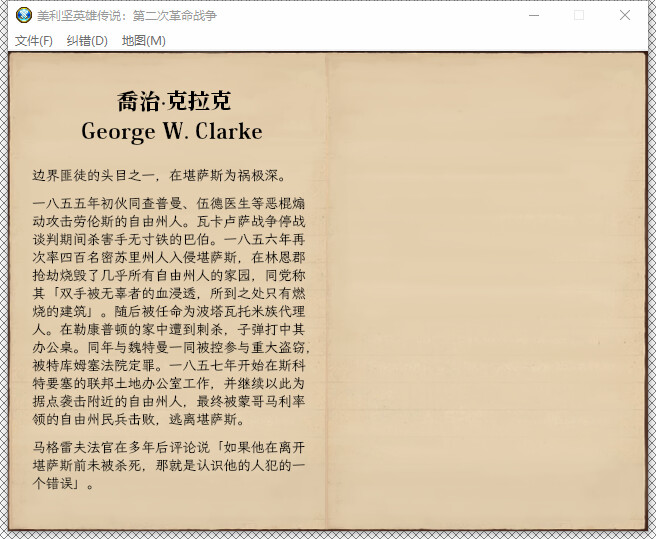Open the 纠错(D) menu
Image resolution: width=656 pixels, height=539 pixels.
click(x=87, y=41)
